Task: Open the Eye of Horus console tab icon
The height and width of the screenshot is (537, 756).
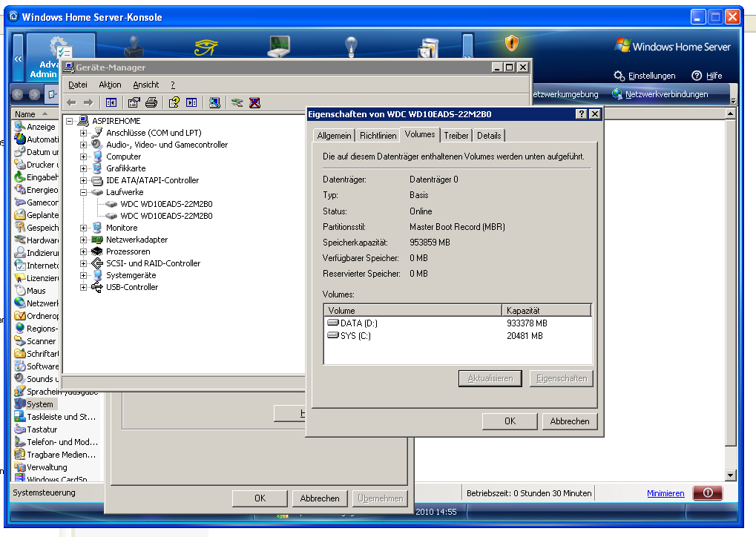Action: pos(206,47)
